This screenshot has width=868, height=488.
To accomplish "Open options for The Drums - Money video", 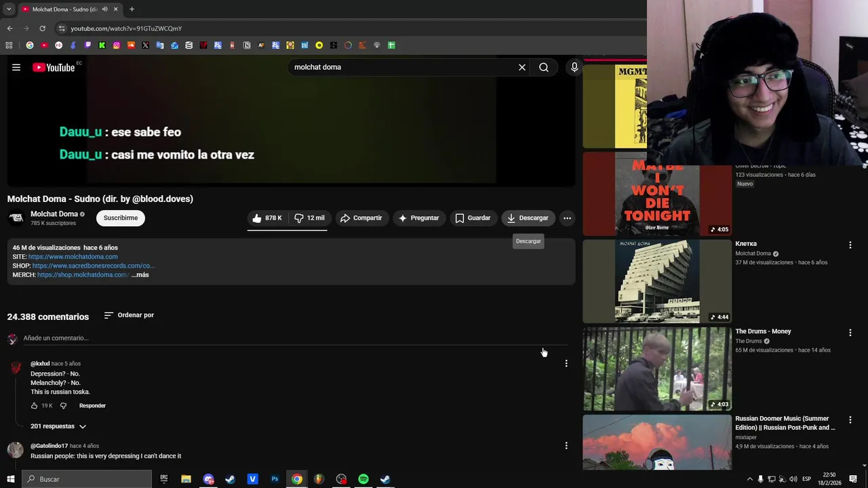I will click(x=850, y=332).
